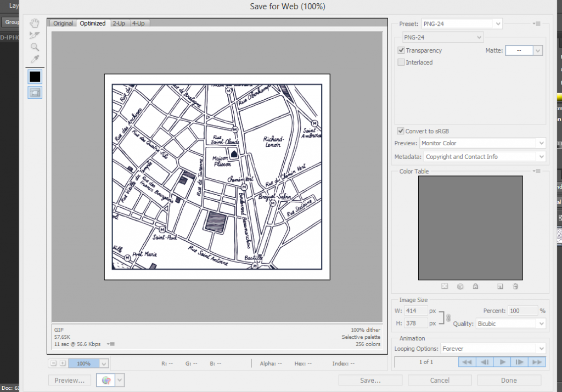Click the lock color icon
Viewport: 562px width, 392px height.
click(x=475, y=286)
